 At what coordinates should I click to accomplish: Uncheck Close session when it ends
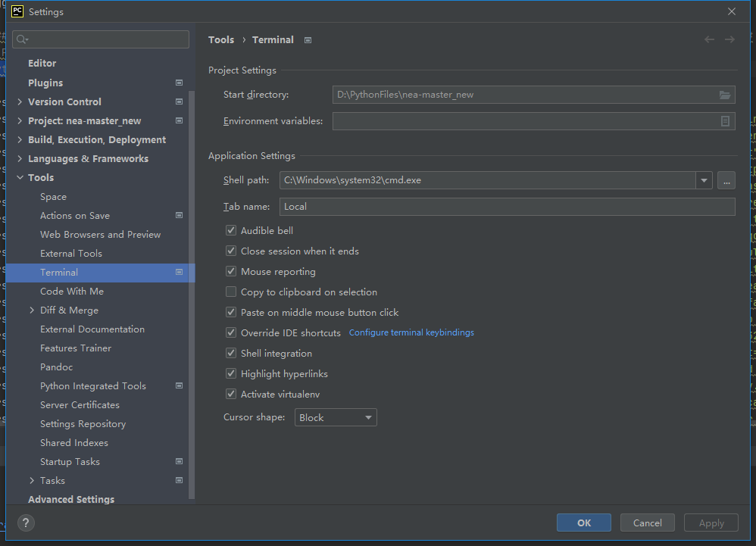point(231,251)
